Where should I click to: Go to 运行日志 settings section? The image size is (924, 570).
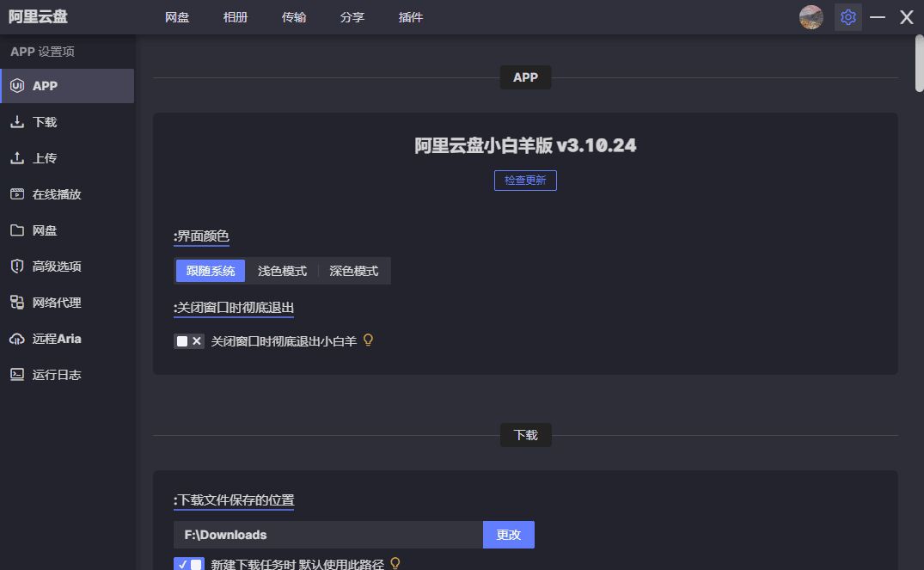pyautogui.click(x=67, y=374)
